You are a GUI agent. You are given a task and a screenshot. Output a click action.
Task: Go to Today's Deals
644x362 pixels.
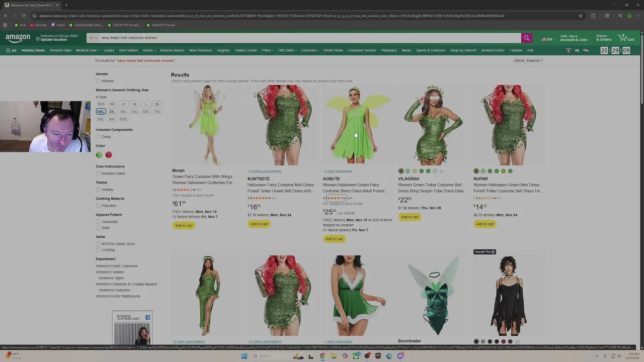pyautogui.click(x=246, y=50)
